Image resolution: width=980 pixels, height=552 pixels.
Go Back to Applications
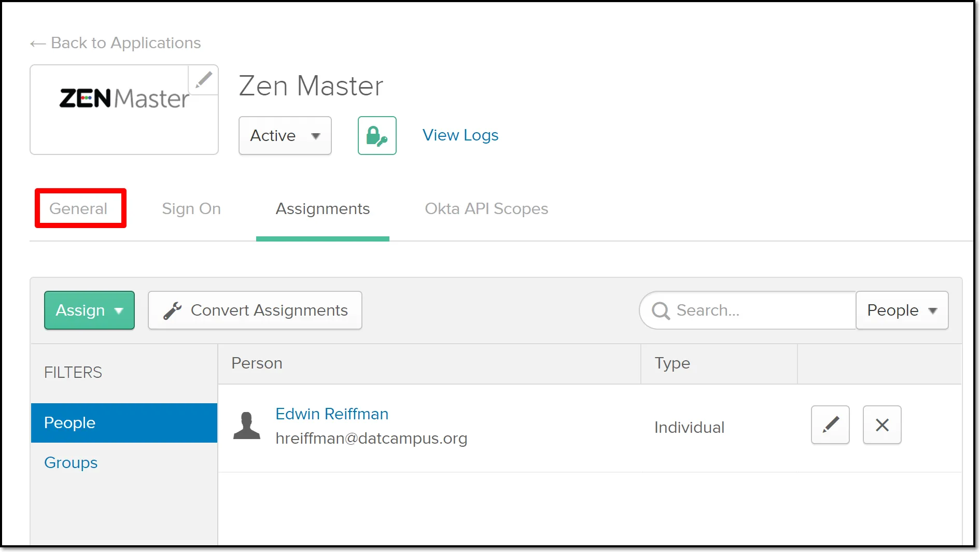coord(115,43)
